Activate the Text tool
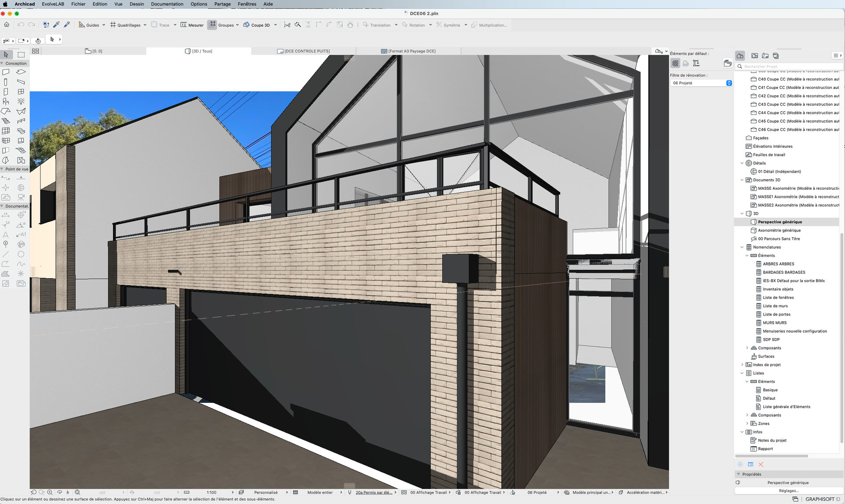Screen dimensions: 845x504 click(x=6, y=235)
